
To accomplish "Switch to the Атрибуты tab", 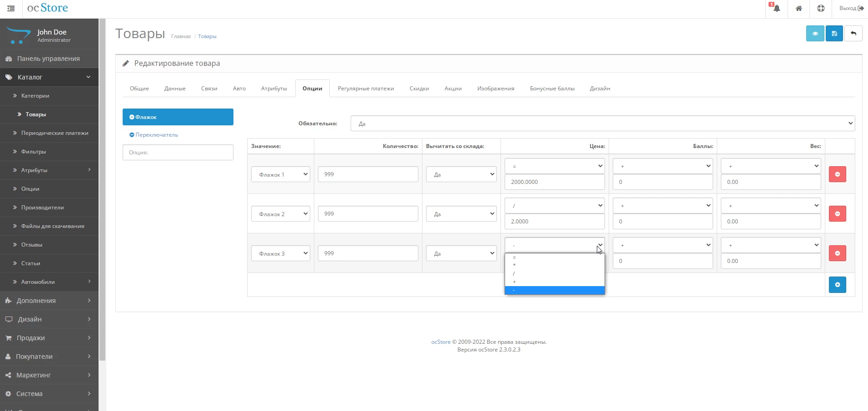I will (274, 89).
